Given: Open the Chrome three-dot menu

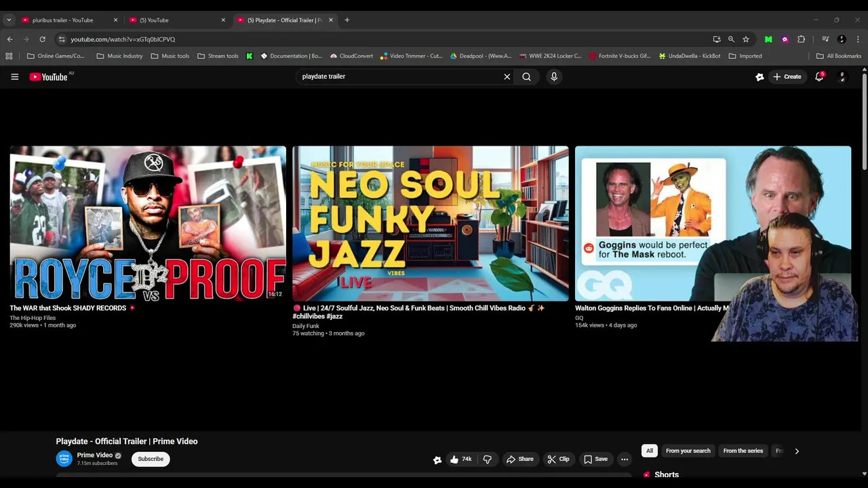Looking at the screenshot, I should tap(858, 39).
